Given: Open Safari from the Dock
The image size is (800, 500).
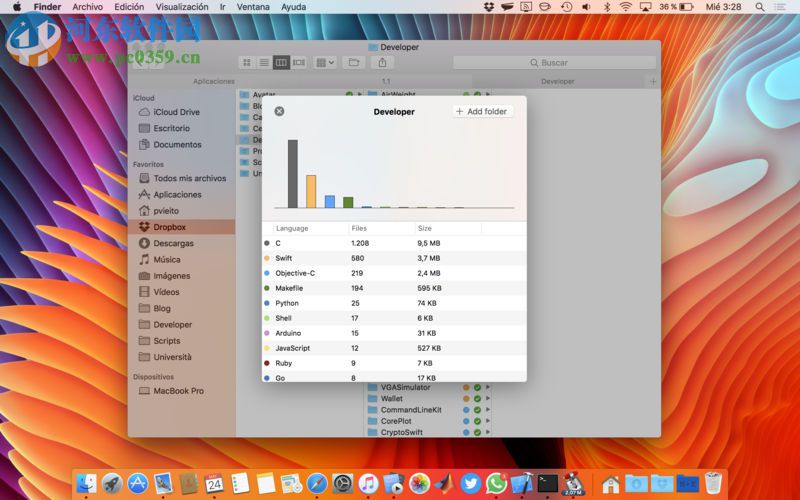Looking at the screenshot, I should (317, 483).
